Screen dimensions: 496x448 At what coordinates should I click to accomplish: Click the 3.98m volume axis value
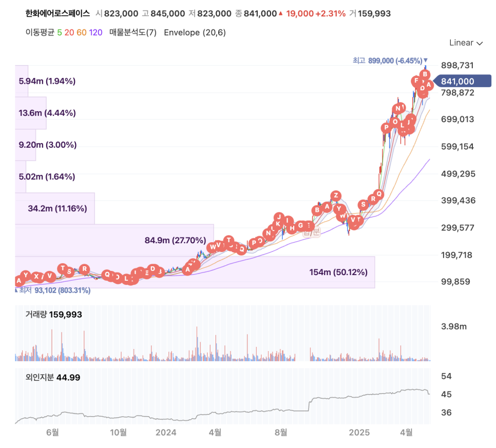(x=453, y=326)
